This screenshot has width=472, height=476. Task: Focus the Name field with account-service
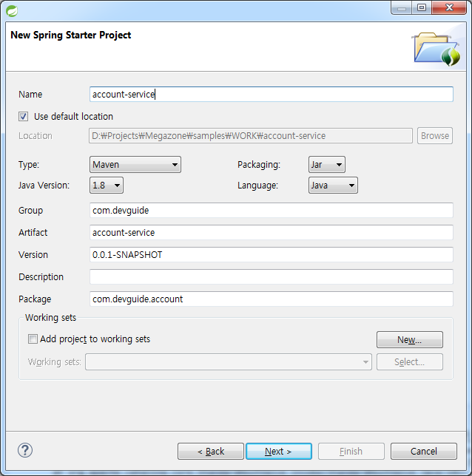272,94
